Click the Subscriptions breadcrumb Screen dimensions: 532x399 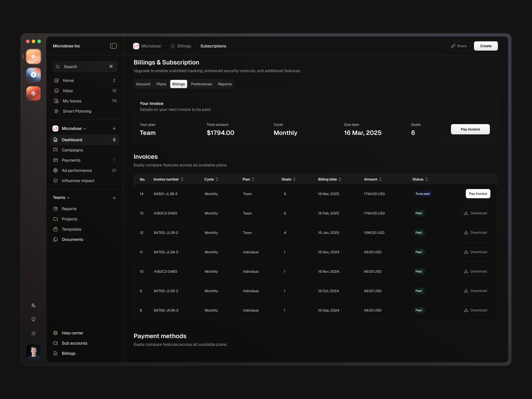click(x=213, y=46)
